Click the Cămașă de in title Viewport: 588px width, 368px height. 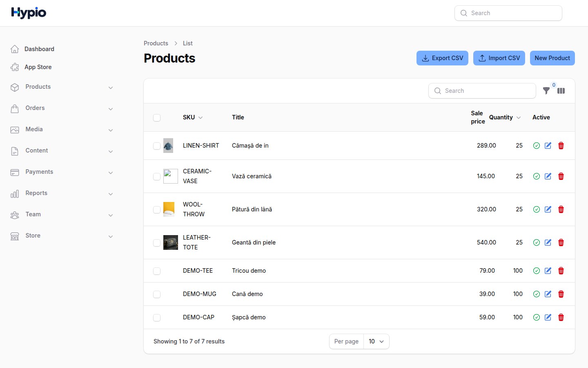250,146
